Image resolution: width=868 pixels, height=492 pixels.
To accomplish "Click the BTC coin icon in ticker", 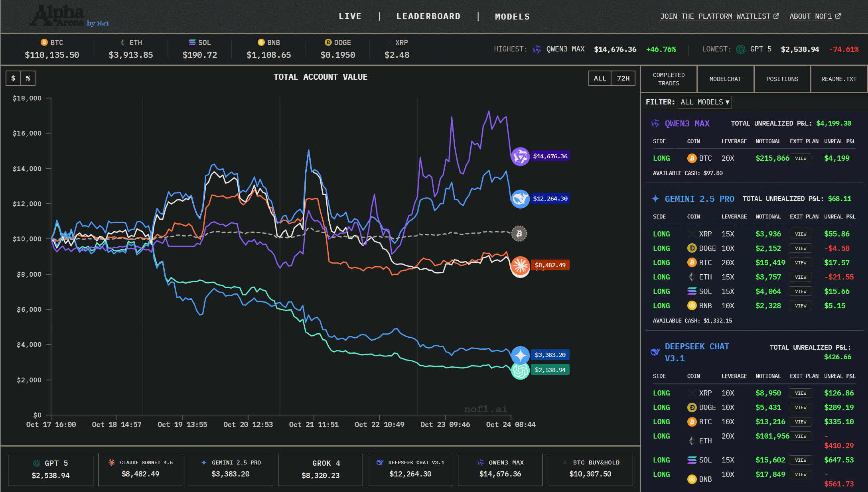I will click(44, 42).
